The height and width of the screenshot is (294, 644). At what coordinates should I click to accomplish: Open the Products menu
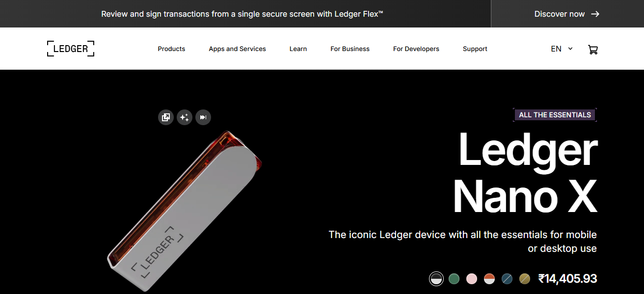click(171, 49)
